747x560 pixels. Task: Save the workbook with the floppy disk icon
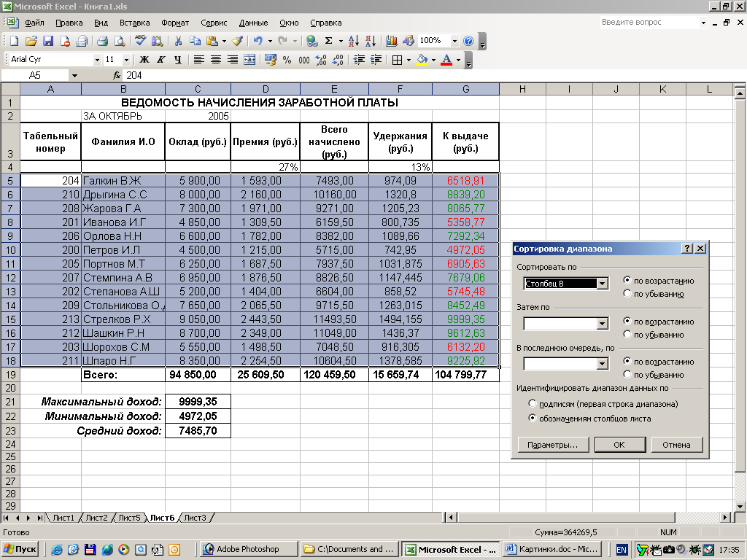click(48, 41)
